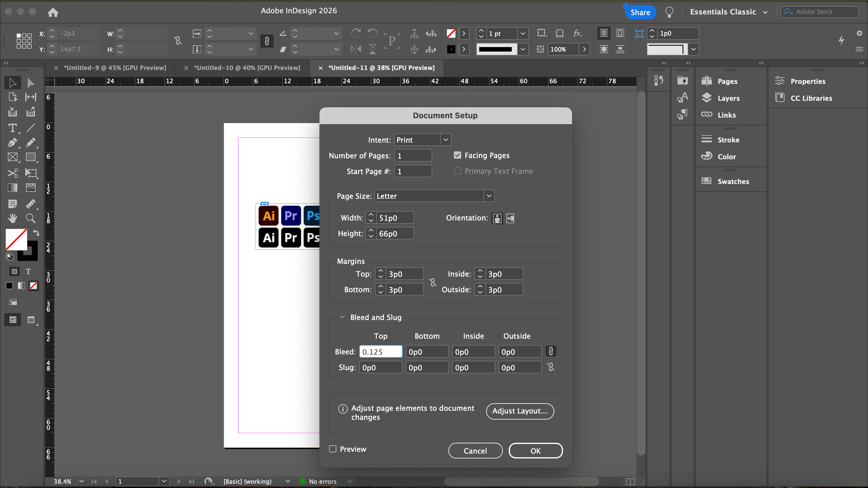The width and height of the screenshot is (868, 488).
Task: Open the Intent dropdown
Action: click(422, 140)
